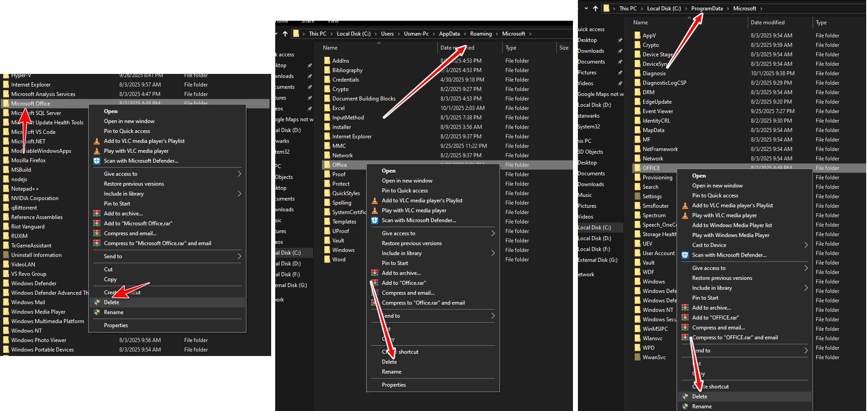The width and height of the screenshot is (868, 411).
Task: Click WinRAR icon beside Compress to "OFFICE.rar" and email
Action: click(685, 338)
